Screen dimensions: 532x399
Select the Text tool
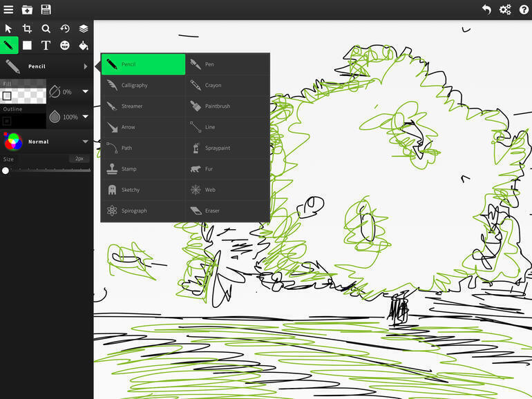[x=46, y=46]
